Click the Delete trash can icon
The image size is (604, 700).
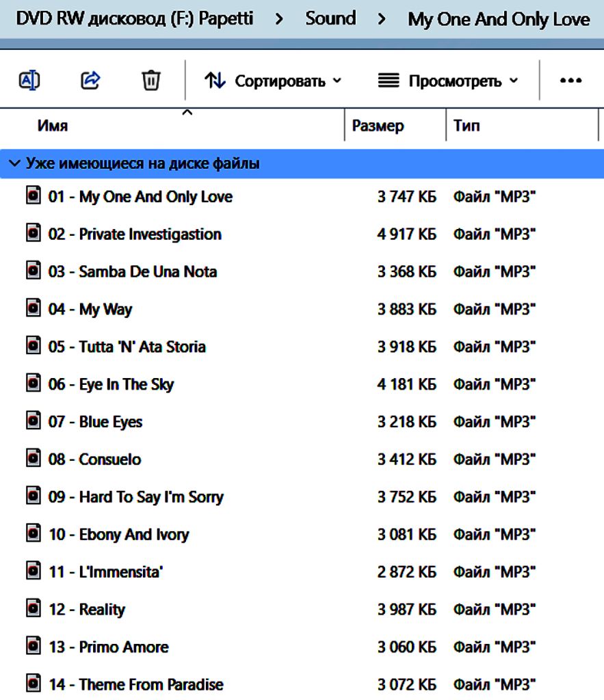(151, 81)
